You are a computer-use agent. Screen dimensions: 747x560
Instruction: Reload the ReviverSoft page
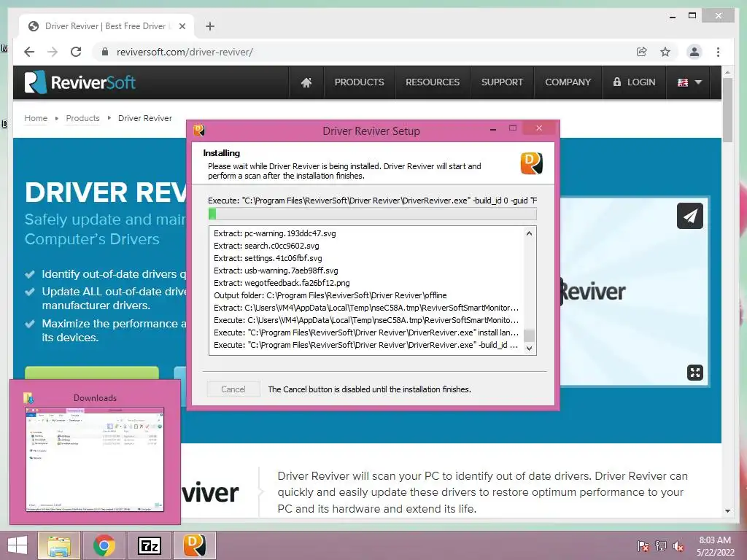pyautogui.click(x=76, y=52)
